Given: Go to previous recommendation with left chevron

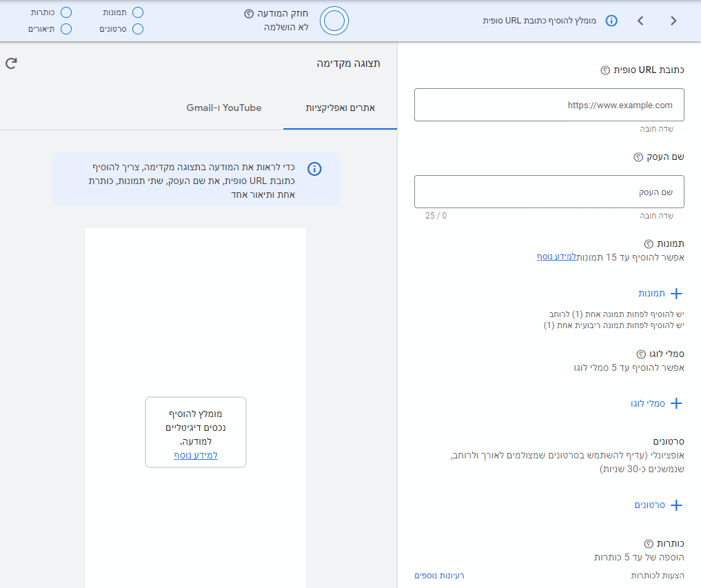Looking at the screenshot, I should coord(640,21).
